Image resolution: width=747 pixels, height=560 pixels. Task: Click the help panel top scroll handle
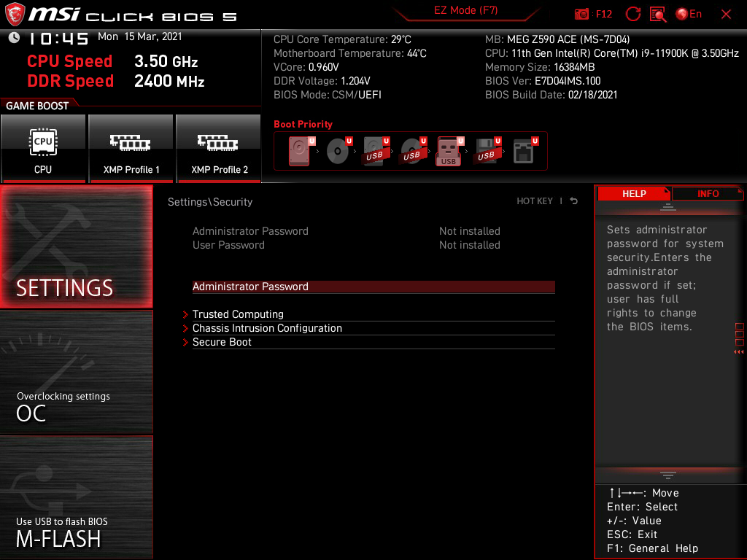coord(668,207)
